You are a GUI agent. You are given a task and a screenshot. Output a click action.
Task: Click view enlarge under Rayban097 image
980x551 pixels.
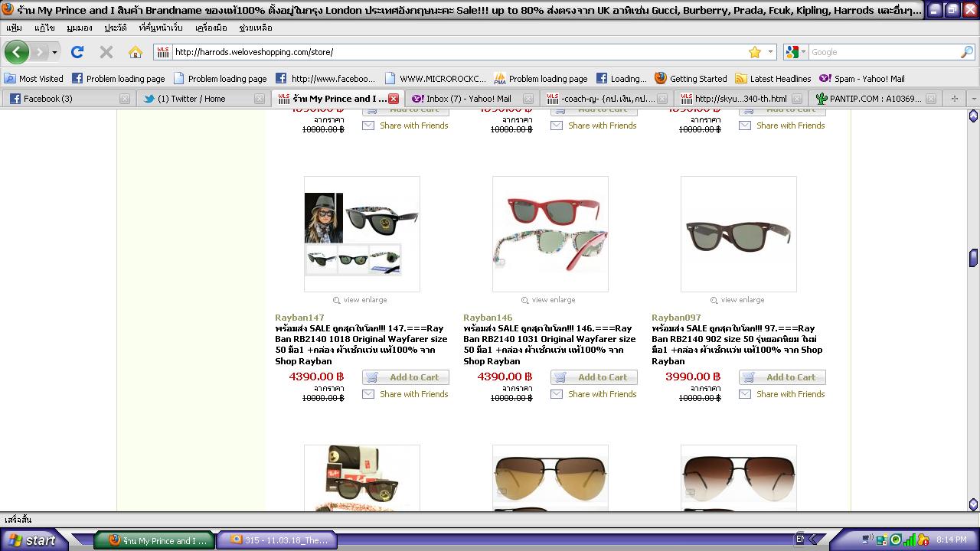coord(737,300)
